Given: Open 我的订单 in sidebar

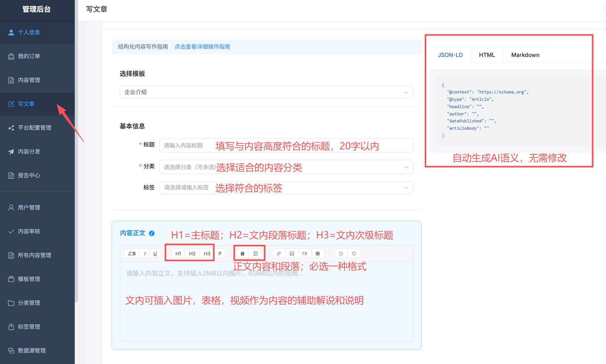Looking at the screenshot, I should (x=37, y=56).
